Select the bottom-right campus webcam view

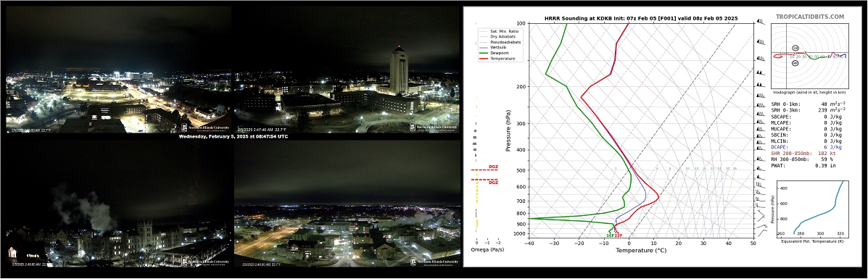click(x=347, y=204)
